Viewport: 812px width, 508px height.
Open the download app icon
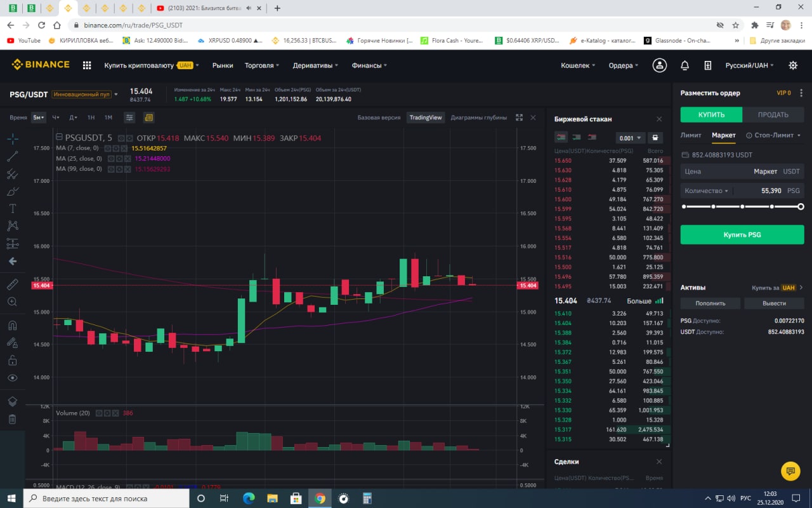(708, 65)
